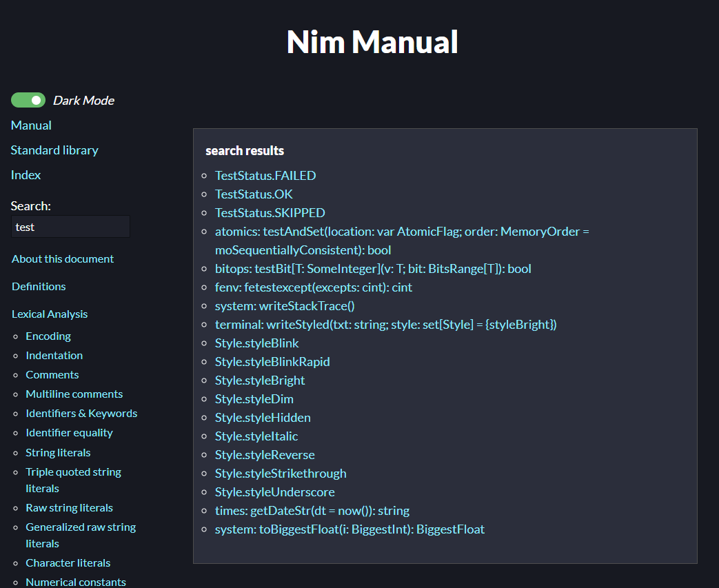The height and width of the screenshot is (588, 719).
Task: Open TestStatus.OK search result
Action: tap(254, 194)
